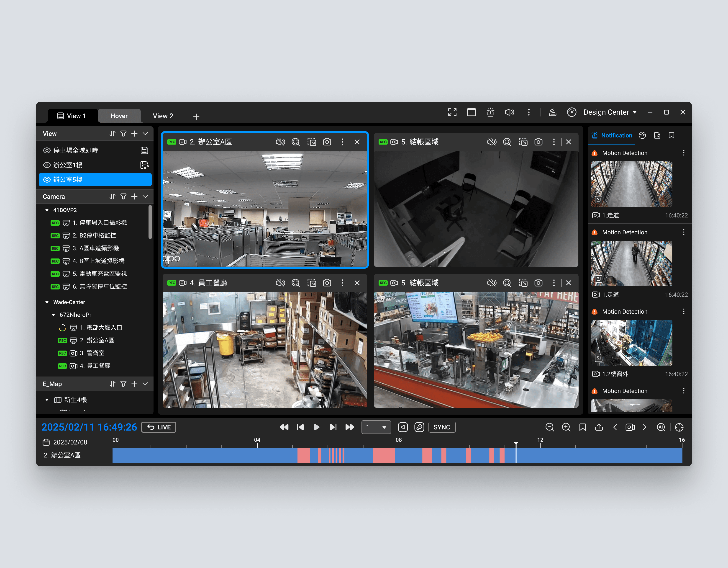Viewport: 728px width, 568px height.
Task: Open the Notification tab in right panel
Action: click(x=612, y=135)
